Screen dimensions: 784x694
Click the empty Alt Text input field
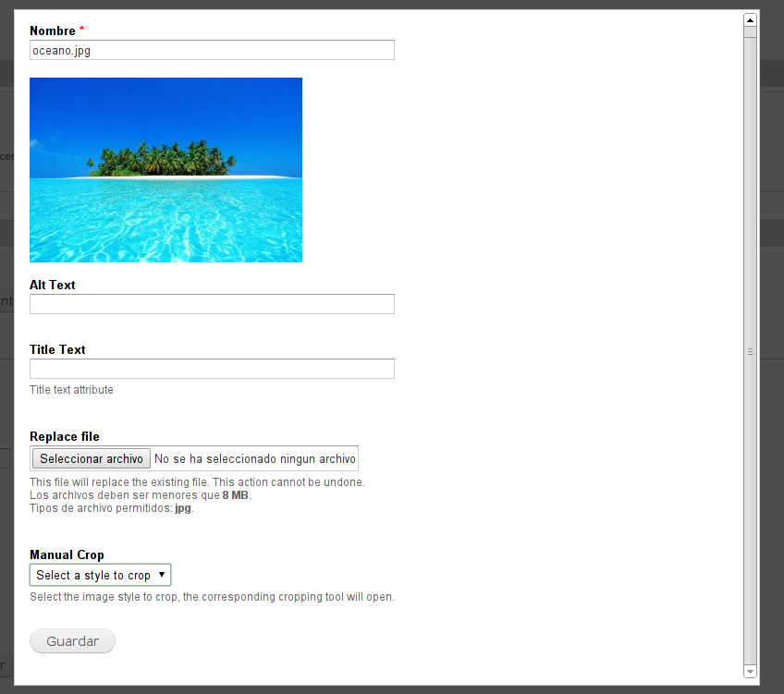pyautogui.click(x=211, y=303)
